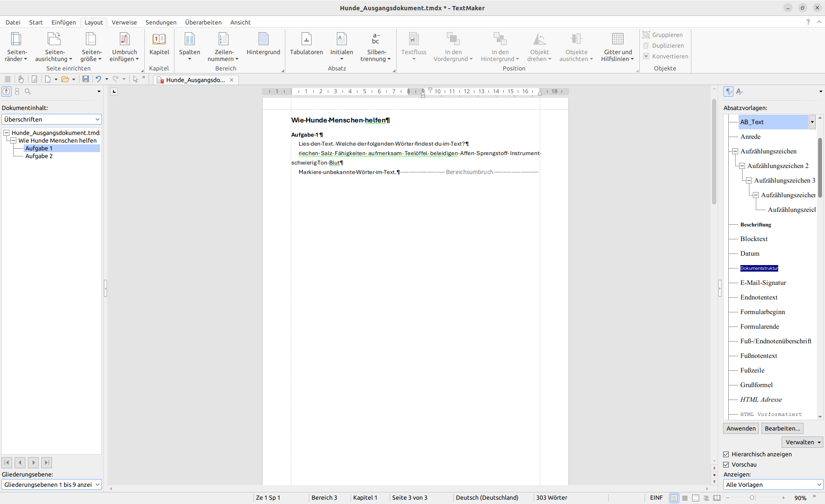Click the Bearbeiten... button
Screen dimensions: 825x504
pyautogui.click(x=782, y=428)
